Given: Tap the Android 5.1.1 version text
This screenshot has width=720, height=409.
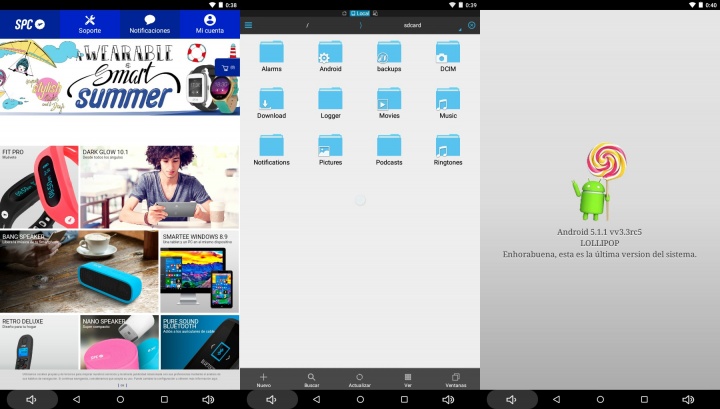Looking at the screenshot, I should [599, 232].
